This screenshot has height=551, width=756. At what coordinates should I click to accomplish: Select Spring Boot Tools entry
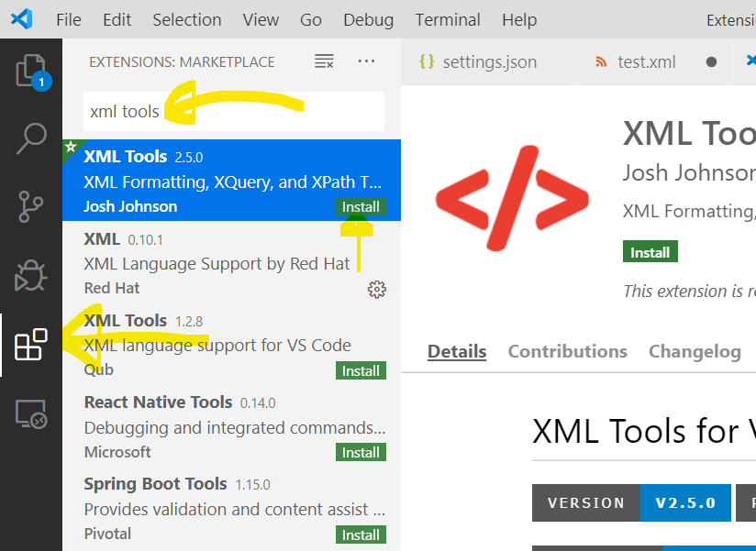point(231,509)
